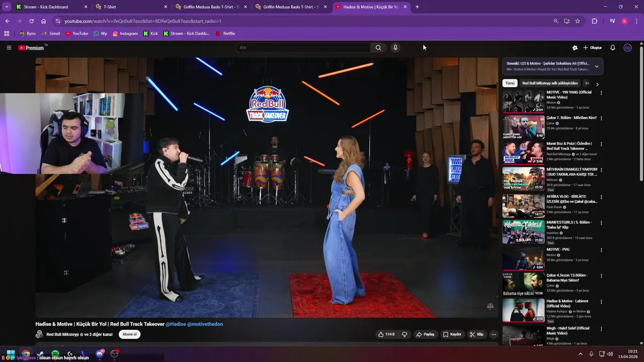Open options for Çukur 7. Bölüm video
644x362 pixels.
tap(601, 119)
